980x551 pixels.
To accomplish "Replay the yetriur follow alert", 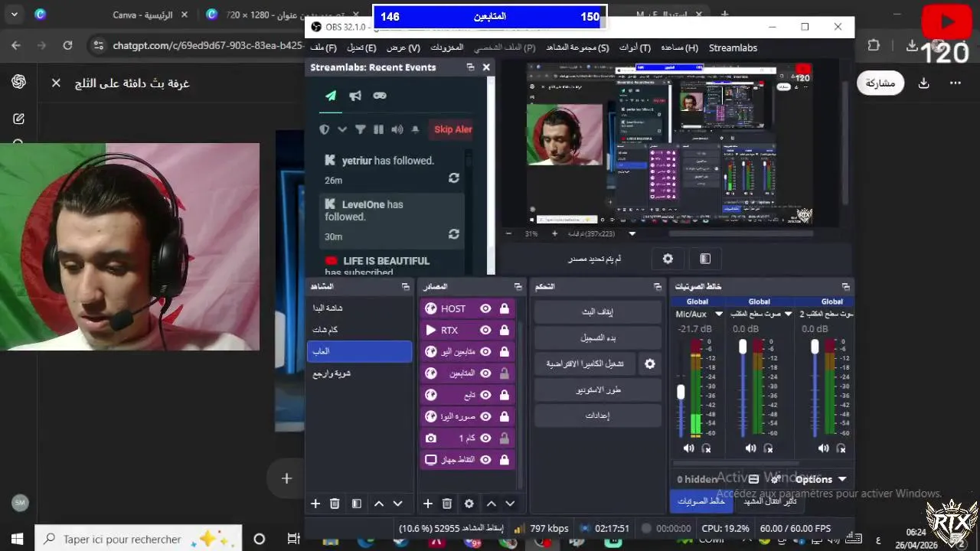I will 454,178.
